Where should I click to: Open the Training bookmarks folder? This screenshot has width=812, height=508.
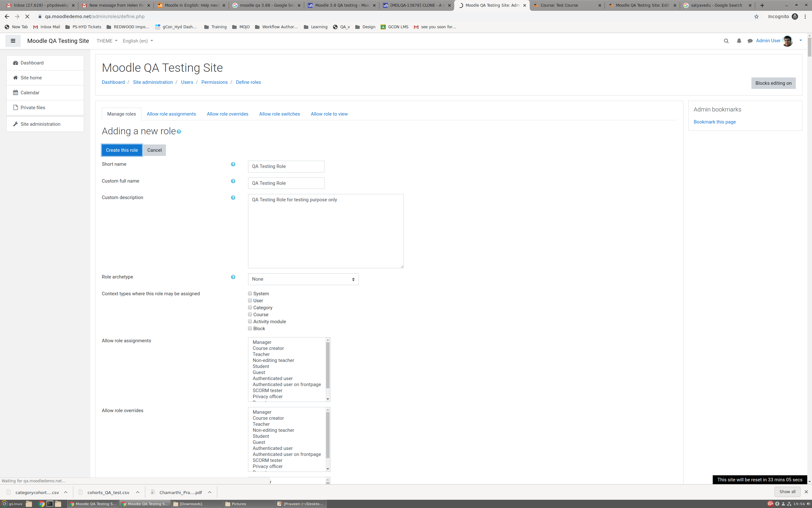pos(215,27)
